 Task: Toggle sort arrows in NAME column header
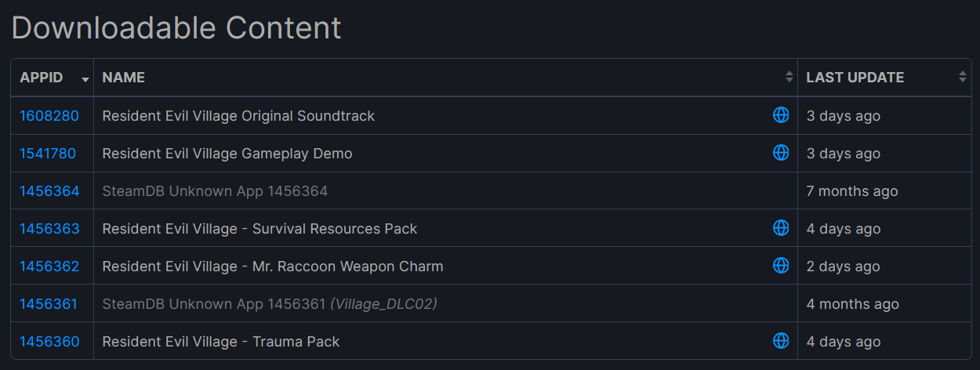[789, 78]
